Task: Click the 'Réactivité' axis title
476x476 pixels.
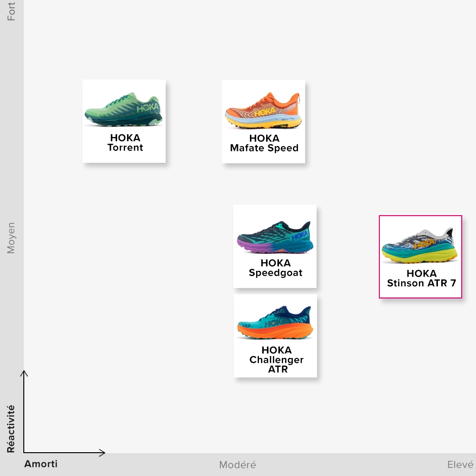Action: [x=11, y=429]
